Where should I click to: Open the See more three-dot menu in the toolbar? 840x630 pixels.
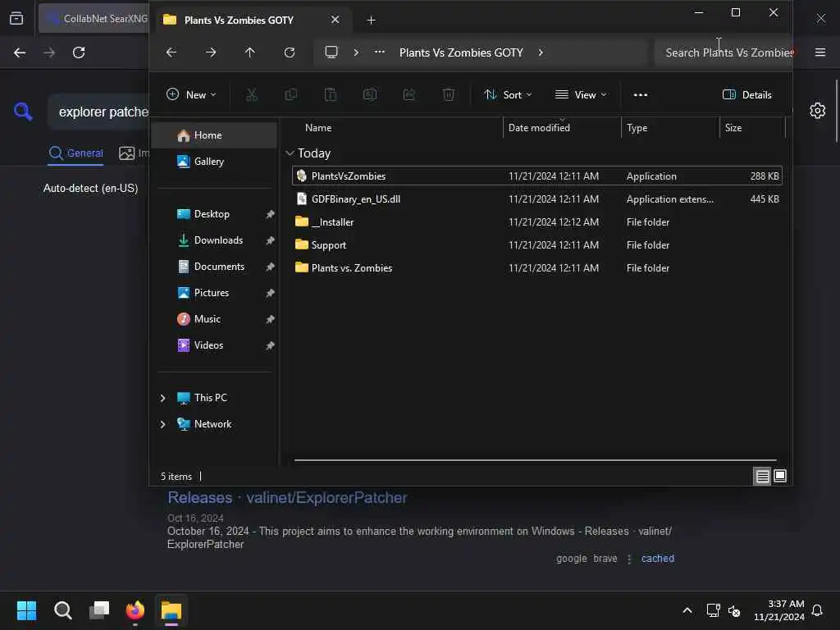click(x=640, y=95)
